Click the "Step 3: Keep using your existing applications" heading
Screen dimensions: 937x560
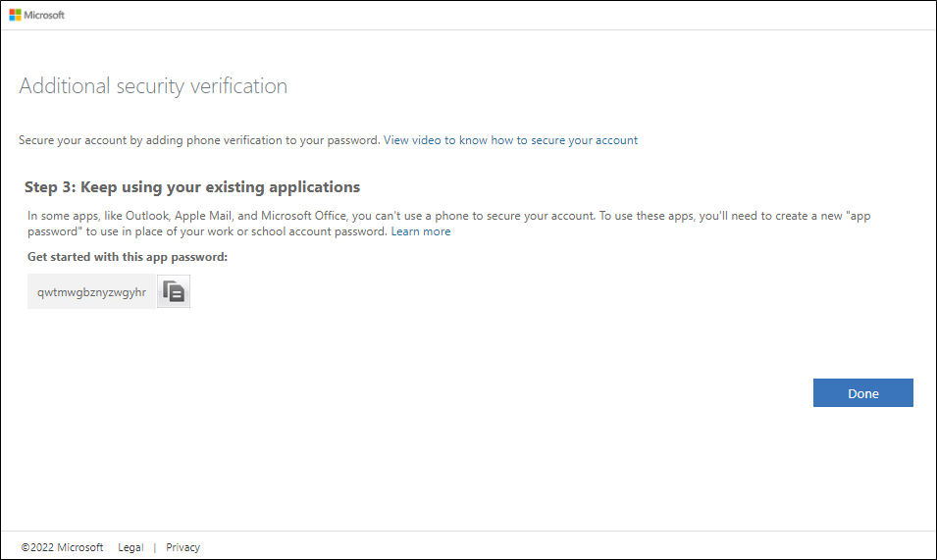pyautogui.click(x=192, y=186)
